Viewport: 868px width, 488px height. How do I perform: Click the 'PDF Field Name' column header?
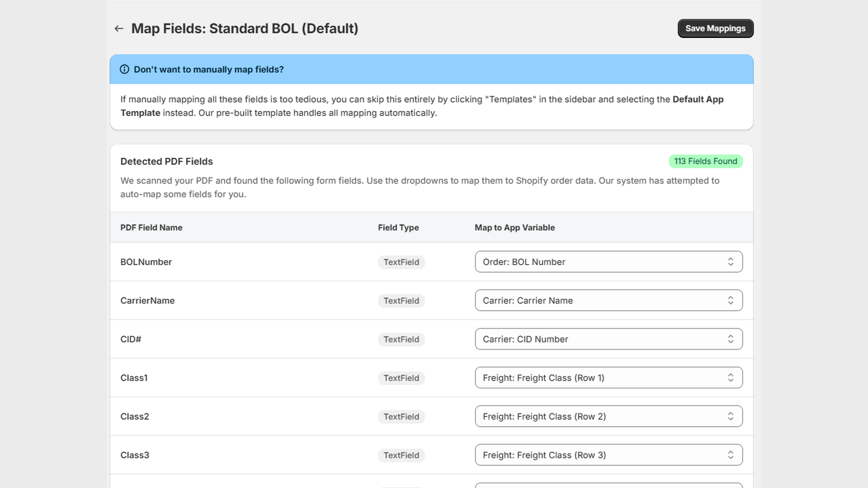click(151, 228)
